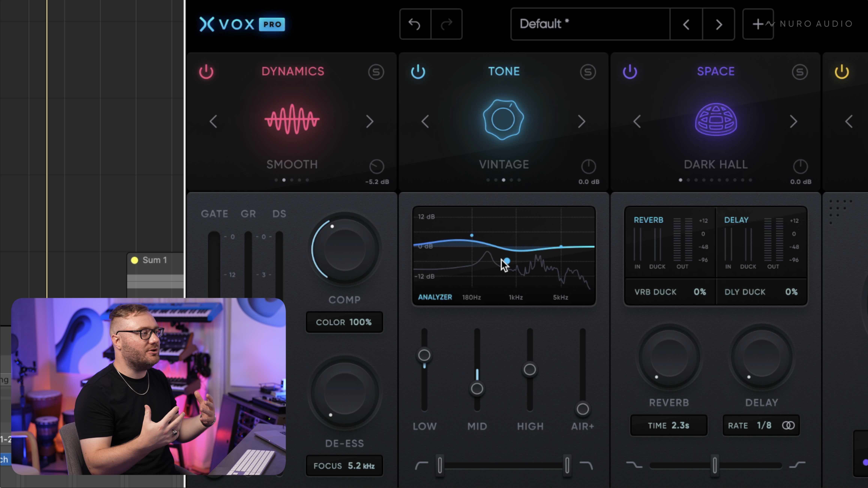Toggle Dynamics module power off
This screenshot has width=868, height=488.
206,72
